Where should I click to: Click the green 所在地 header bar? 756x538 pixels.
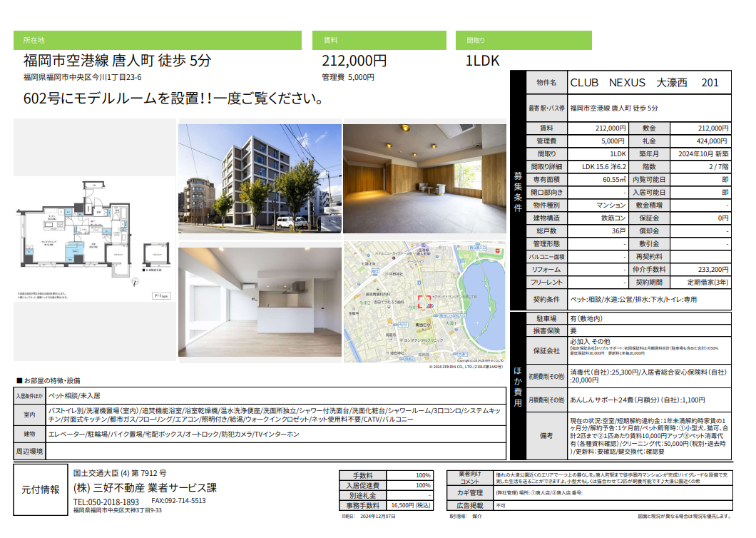pos(158,41)
